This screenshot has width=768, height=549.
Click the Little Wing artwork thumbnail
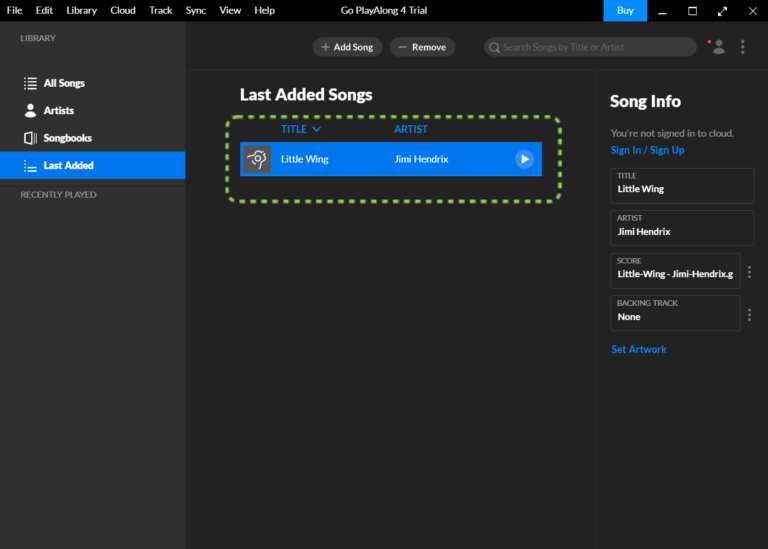258,159
